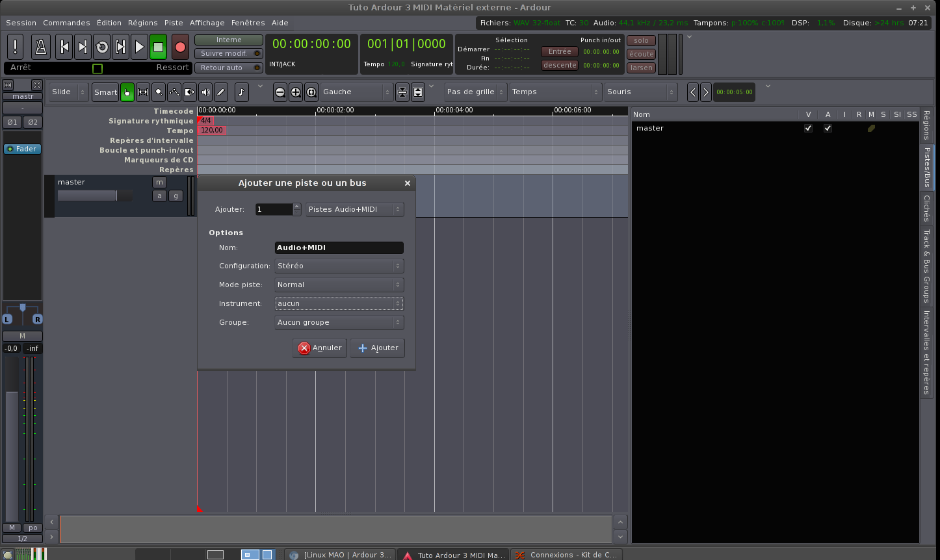Open Connexions window in the taskbar

tap(566, 555)
